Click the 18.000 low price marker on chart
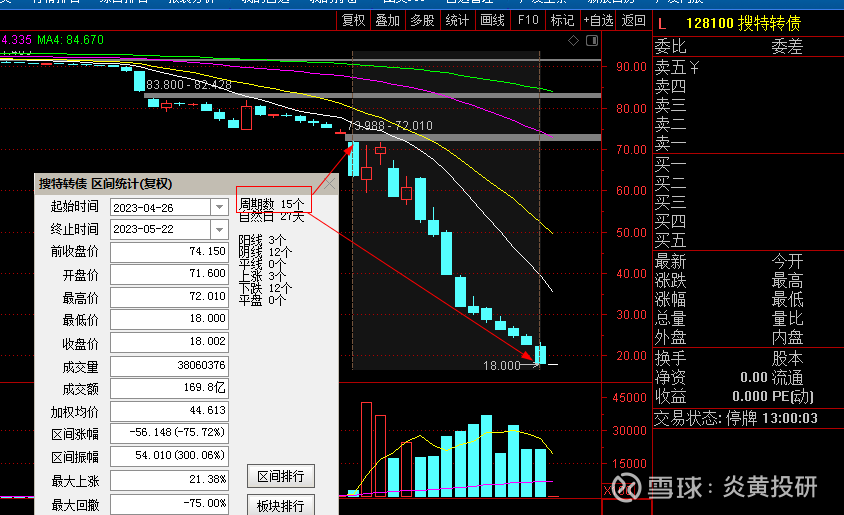 (502, 366)
